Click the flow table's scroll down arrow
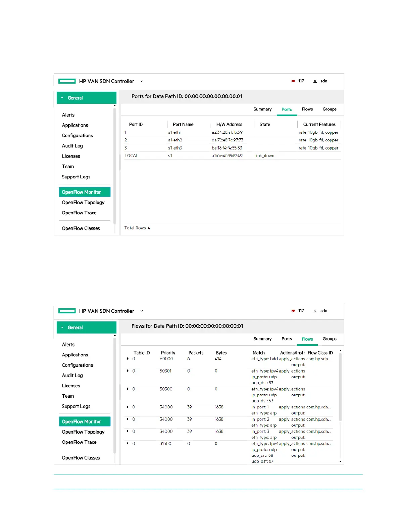 [x=340, y=461]
